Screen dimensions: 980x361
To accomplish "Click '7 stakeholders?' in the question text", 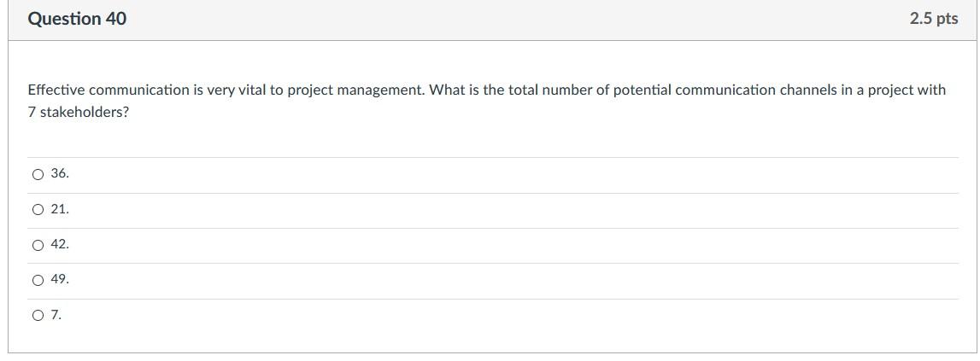I will point(79,112).
